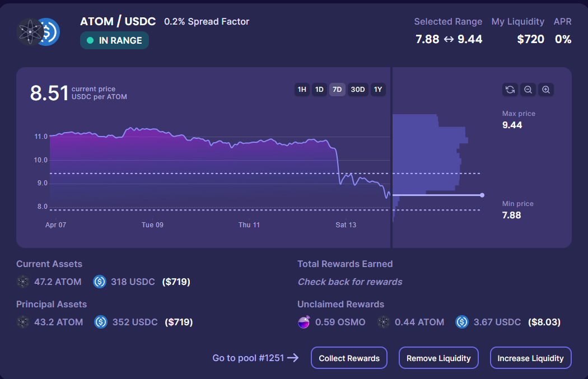
Task: Click the APR value 0%
Action: tap(563, 39)
